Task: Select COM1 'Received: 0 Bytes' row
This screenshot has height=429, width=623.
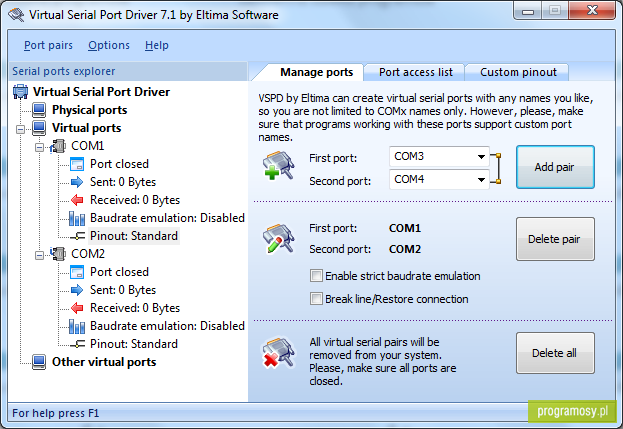Action: click(x=135, y=200)
